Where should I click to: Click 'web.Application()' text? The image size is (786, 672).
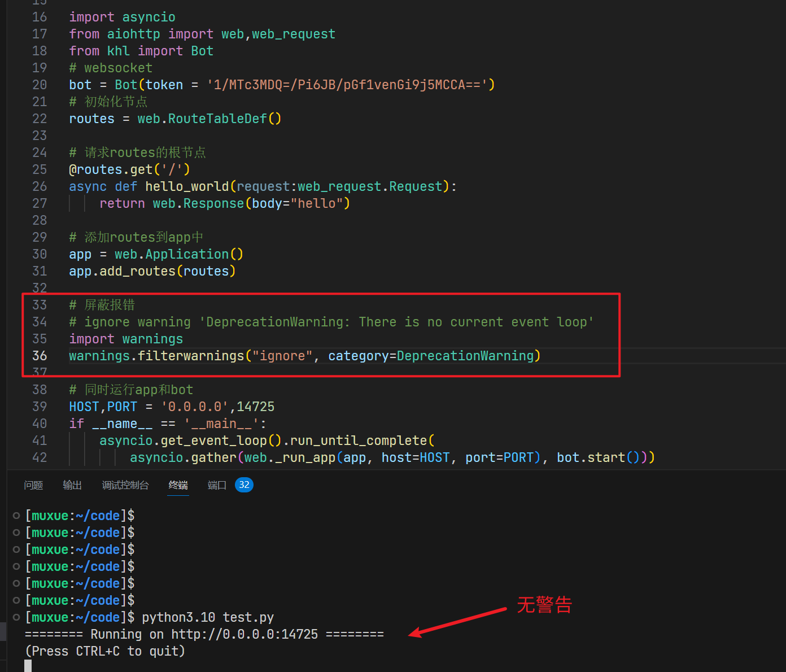coord(179,254)
